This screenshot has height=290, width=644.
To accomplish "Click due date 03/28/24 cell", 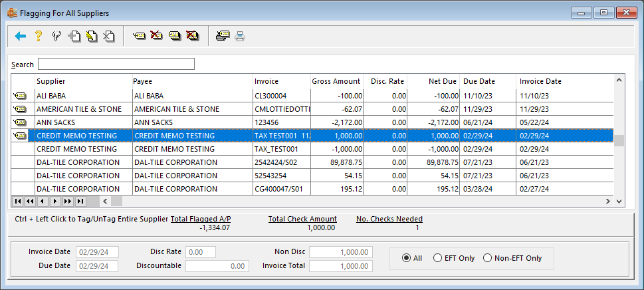I will [x=488, y=189].
